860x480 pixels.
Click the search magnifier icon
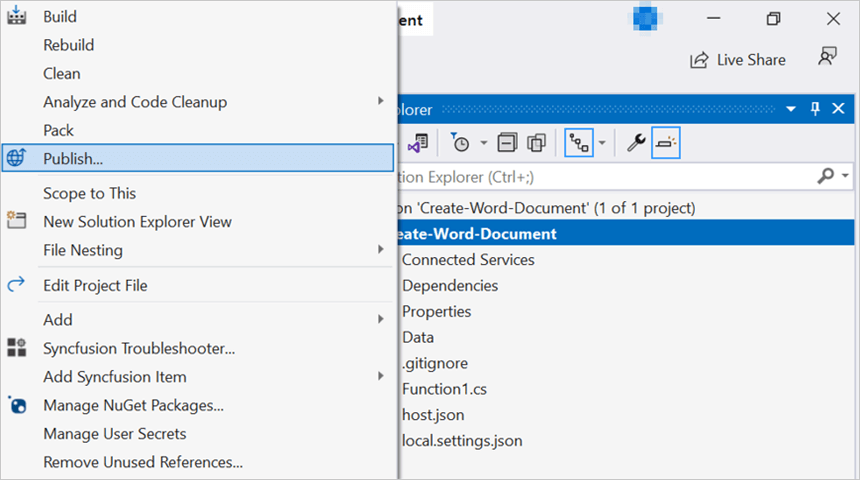click(825, 176)
